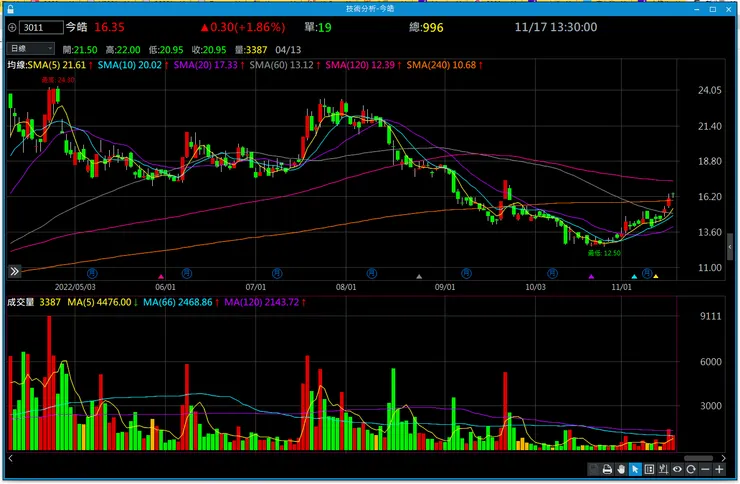Click the print chart icon

tap(607, 469)
